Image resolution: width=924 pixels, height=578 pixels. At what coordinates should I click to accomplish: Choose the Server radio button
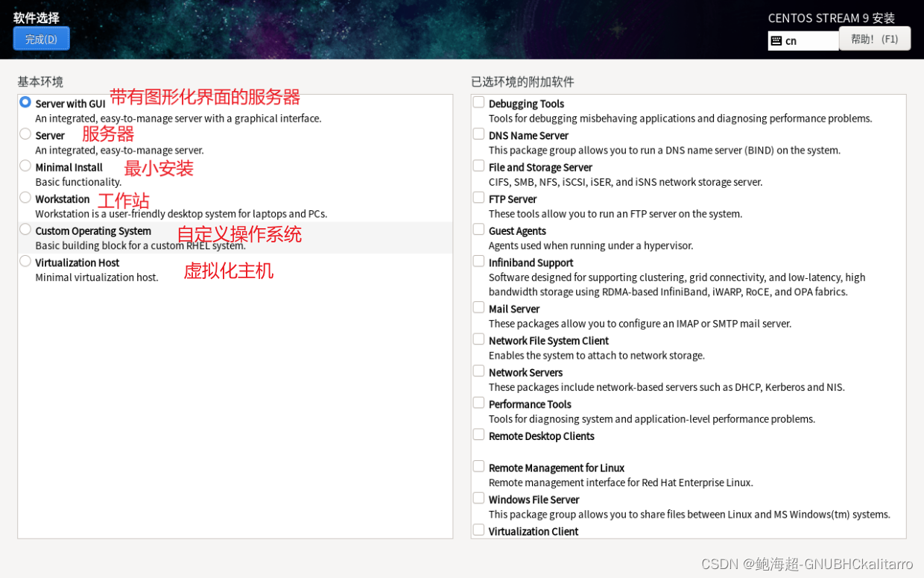coord(25,134)
